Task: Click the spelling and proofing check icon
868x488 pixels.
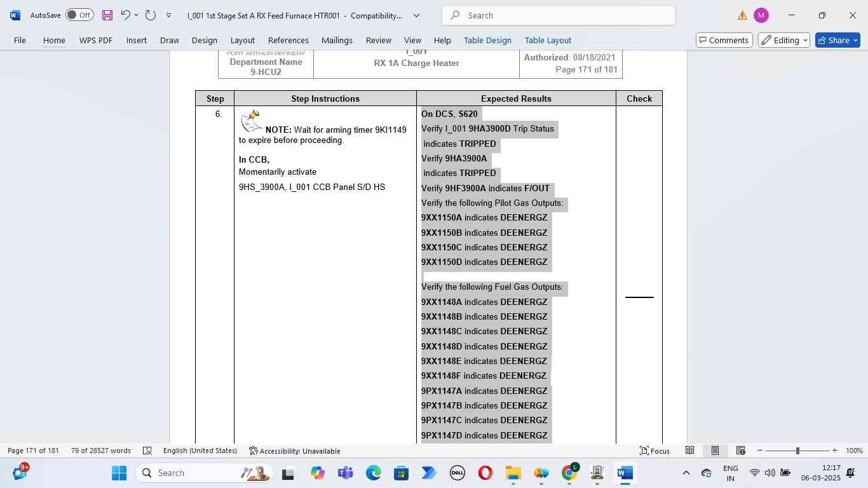Action: (x=147, y=451)
